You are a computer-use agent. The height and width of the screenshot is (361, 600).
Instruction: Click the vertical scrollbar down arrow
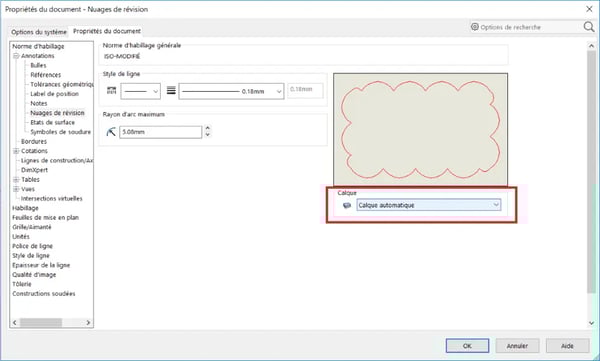point(591,323)
